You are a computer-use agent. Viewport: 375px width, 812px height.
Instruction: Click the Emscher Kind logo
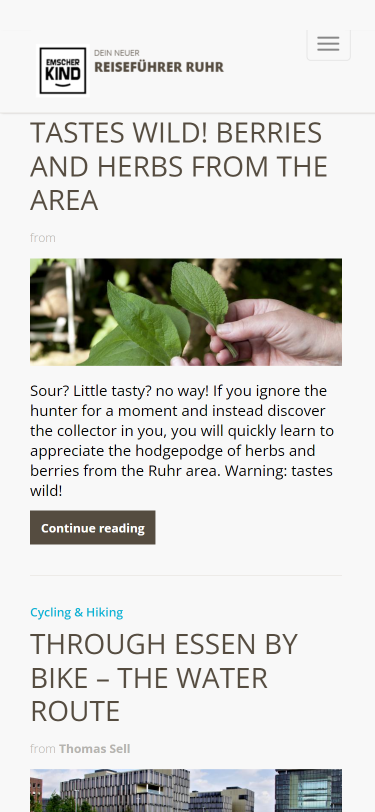pos(63,70)
